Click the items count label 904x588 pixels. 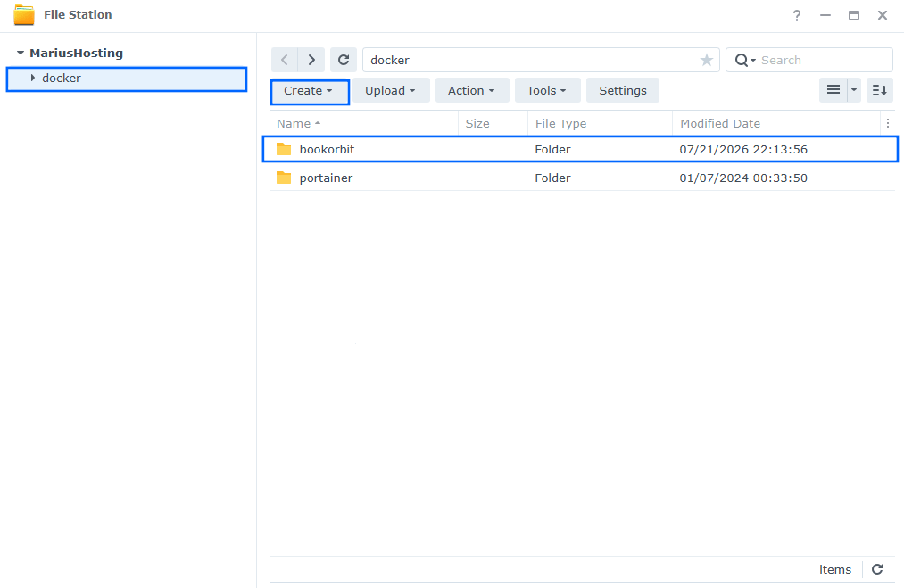(x=835, y=569)
